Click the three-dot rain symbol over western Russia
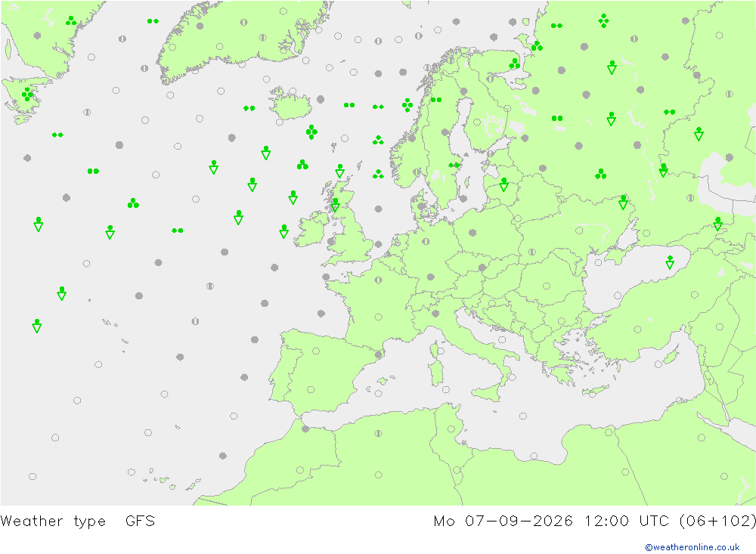Image resolution: width=756 pixels, height=554 pixels. (x=600, y=174)
